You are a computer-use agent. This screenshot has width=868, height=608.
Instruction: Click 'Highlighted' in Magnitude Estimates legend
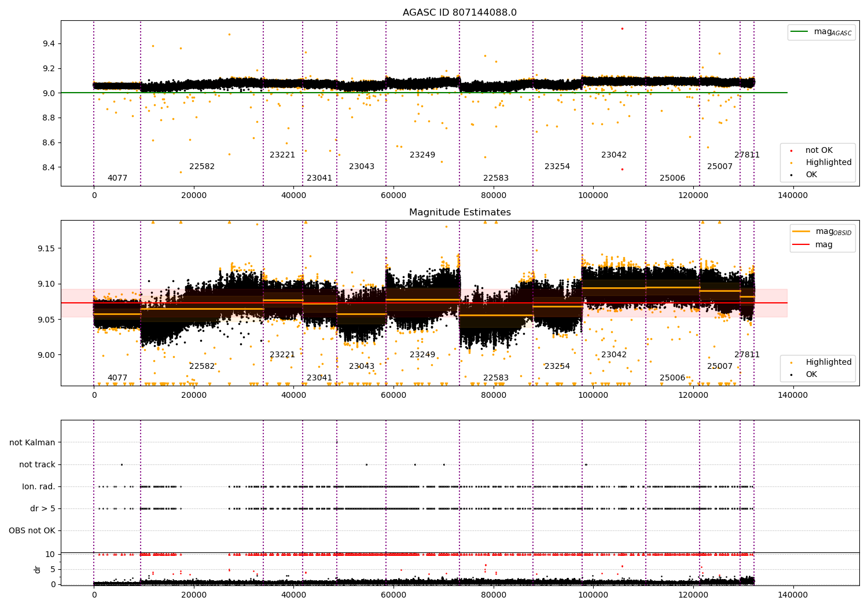pos(822,362)
